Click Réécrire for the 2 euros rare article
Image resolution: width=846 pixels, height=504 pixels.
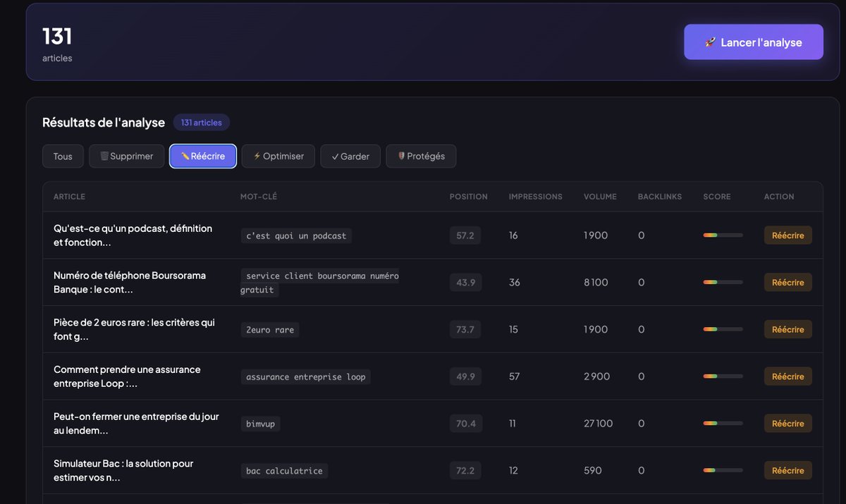(788, 329)
